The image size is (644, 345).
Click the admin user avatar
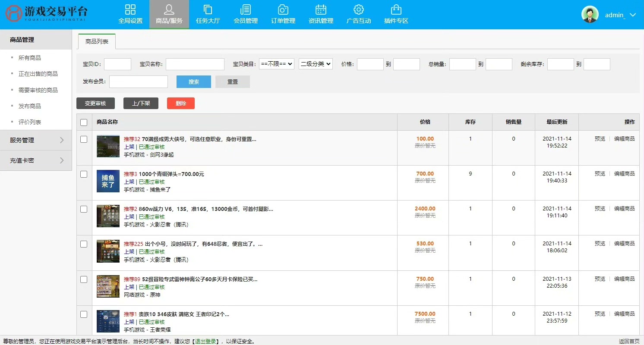[590, 15]
